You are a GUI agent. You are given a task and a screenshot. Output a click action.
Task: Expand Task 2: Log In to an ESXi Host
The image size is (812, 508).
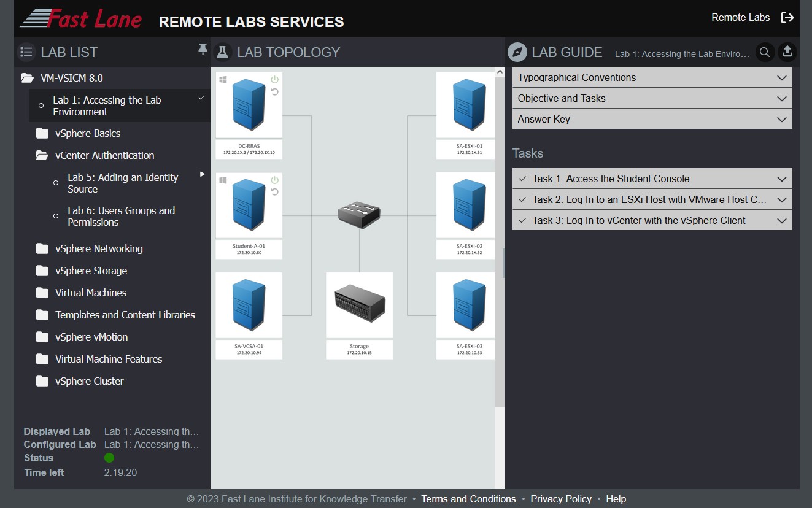click(x=652, y=199)
